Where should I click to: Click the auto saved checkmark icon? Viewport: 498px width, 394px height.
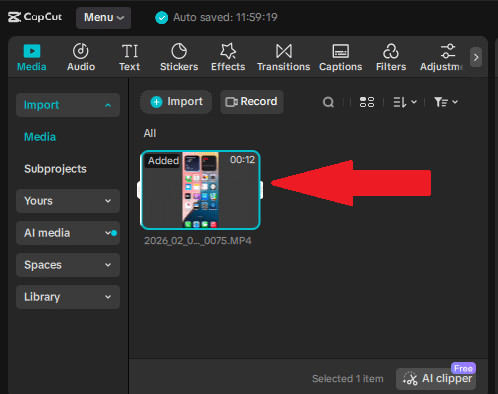point(162,18)
